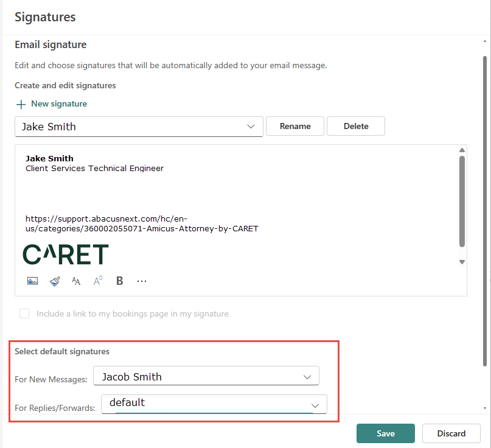Click the Delete signature button
Screen dimensions: 491x448
coord(356,126)
